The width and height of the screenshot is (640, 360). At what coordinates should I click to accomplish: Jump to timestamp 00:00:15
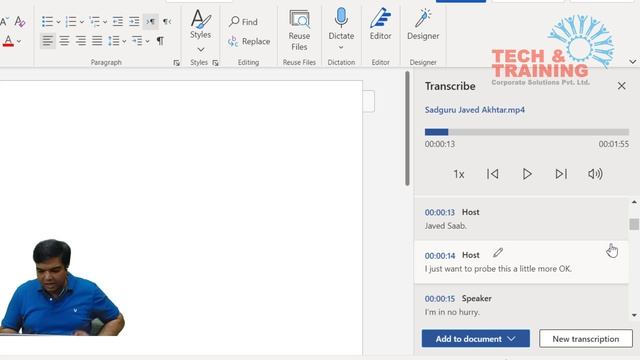(440, 299)
